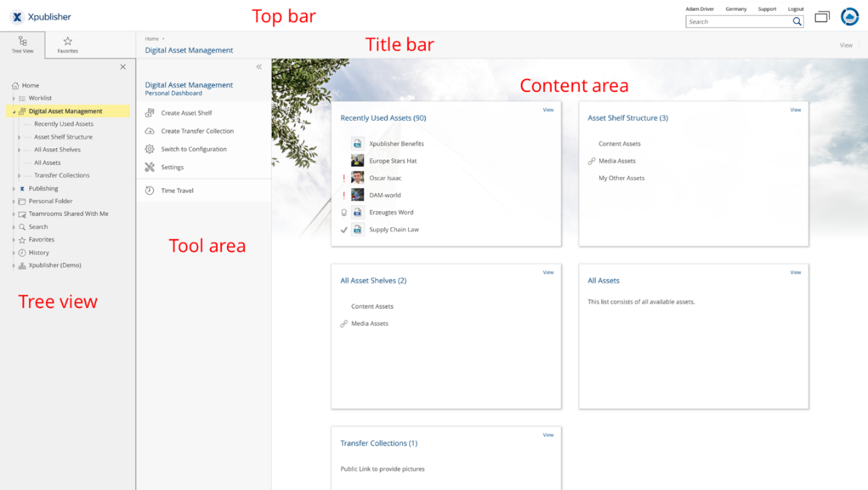Click the Personal Folder icon in tree
Viewport: 868px width, 490px height.
22,201
